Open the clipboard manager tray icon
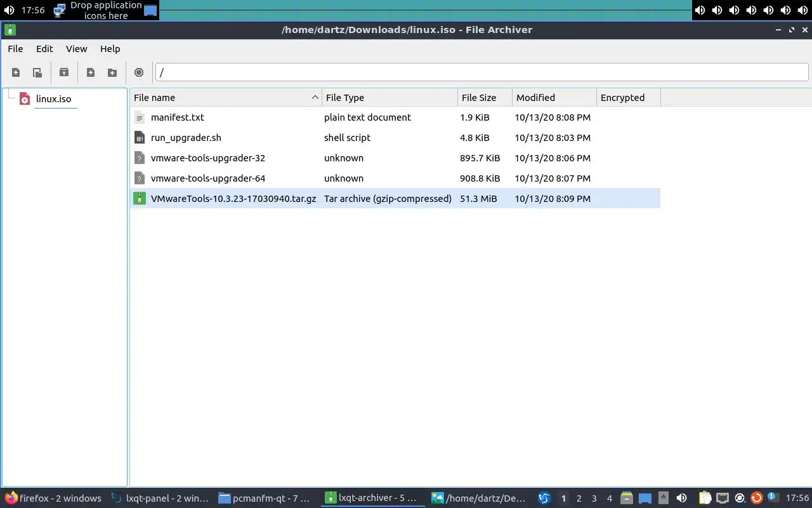The height and width of the screenshot is (508, 812). (705, 498)
